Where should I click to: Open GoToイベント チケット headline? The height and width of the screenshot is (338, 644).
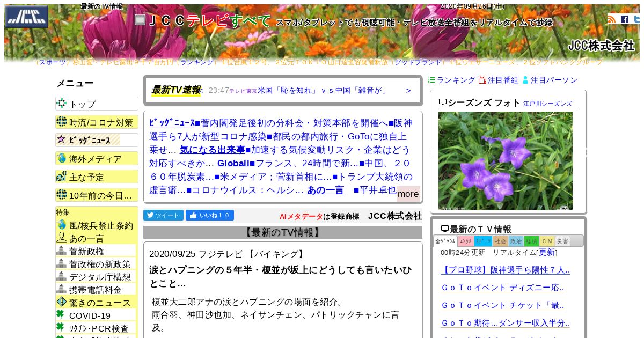pyautogui.click(x=502, y=305)
